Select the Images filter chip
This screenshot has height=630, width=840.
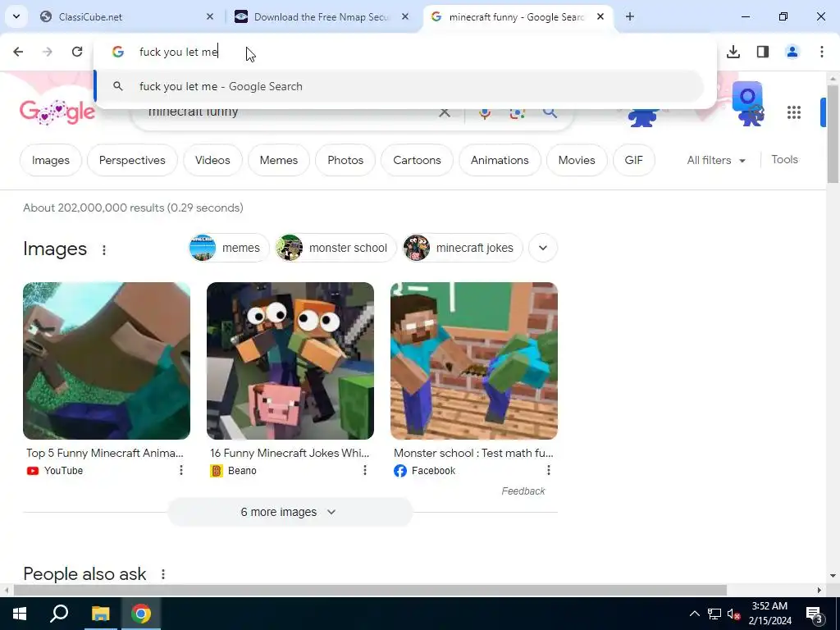51,160
